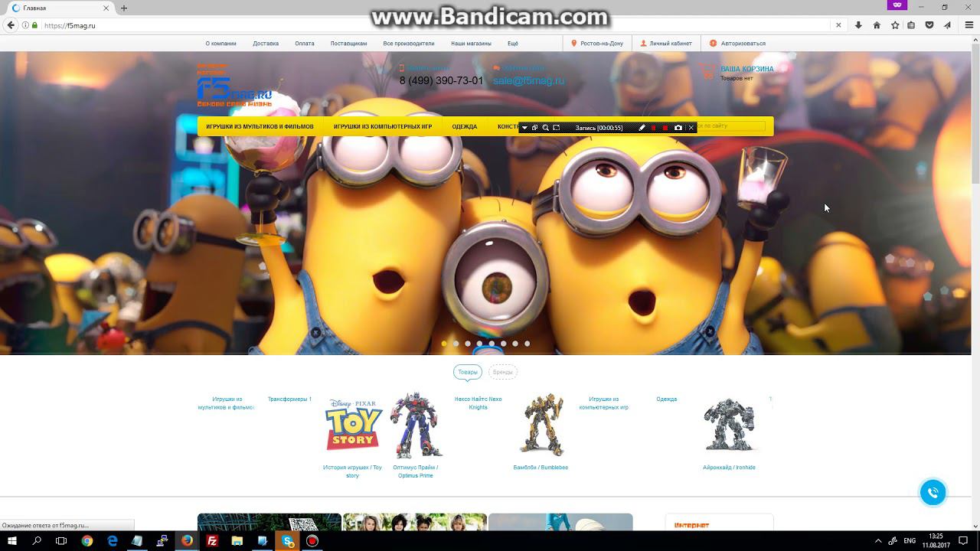980x551 pixels.
Task: Open 'Одежда' yellow menu category
Action: 464,126
